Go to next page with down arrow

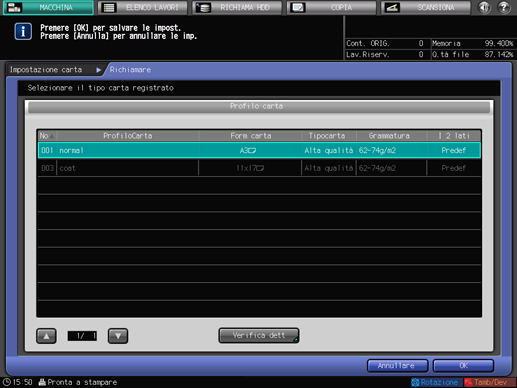(118, 336)
